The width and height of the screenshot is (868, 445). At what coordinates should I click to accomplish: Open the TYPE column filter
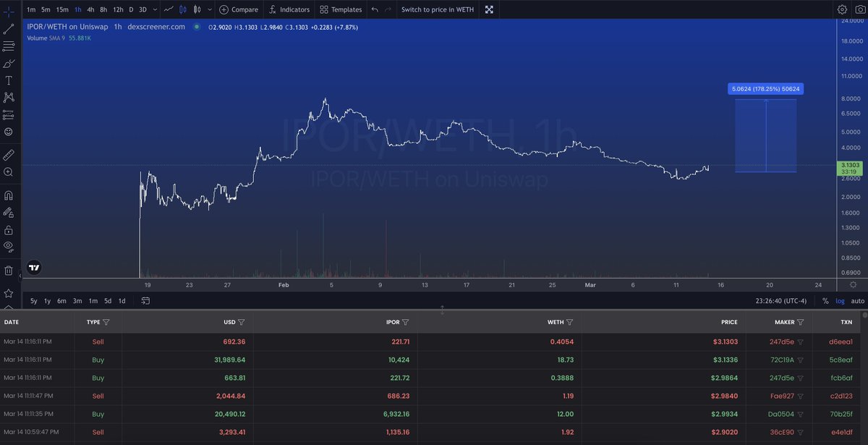106,322
